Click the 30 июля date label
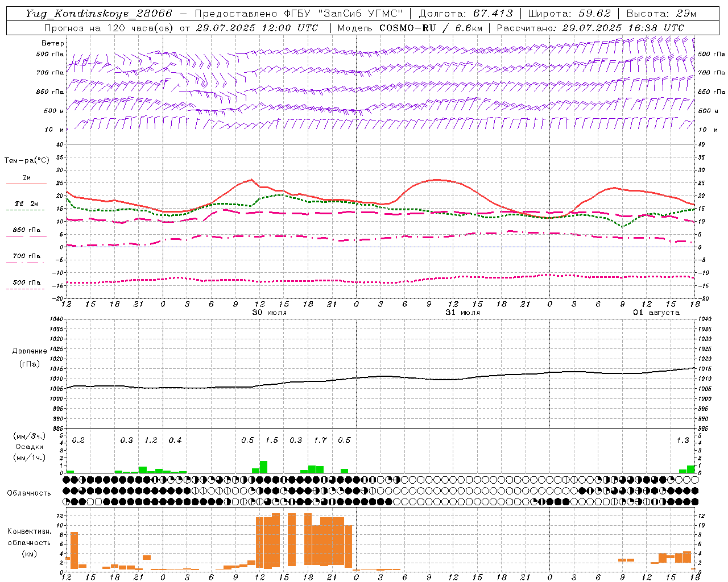Image resolution: width=728 pixels, height=582 pixels. (x=270, y=313)
